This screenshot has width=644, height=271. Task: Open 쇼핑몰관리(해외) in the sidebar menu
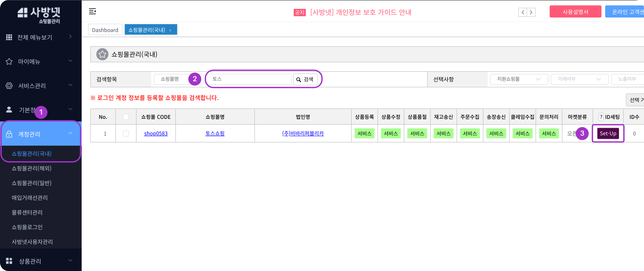(x=32, y=168)
